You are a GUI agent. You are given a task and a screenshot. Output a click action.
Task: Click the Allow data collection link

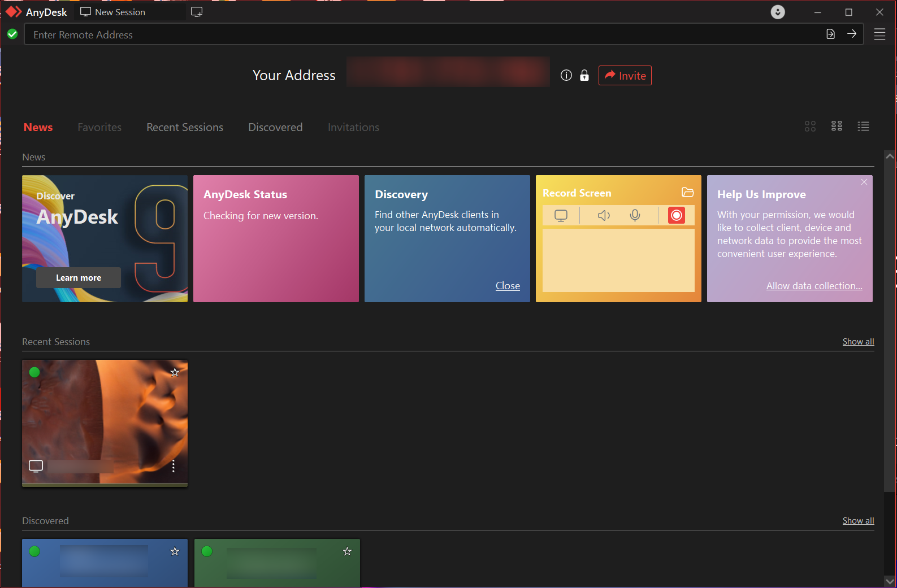(814, 286)
